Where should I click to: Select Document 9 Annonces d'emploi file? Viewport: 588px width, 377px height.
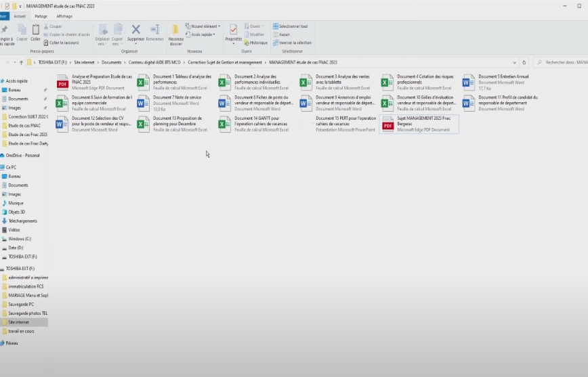(338, 103)
